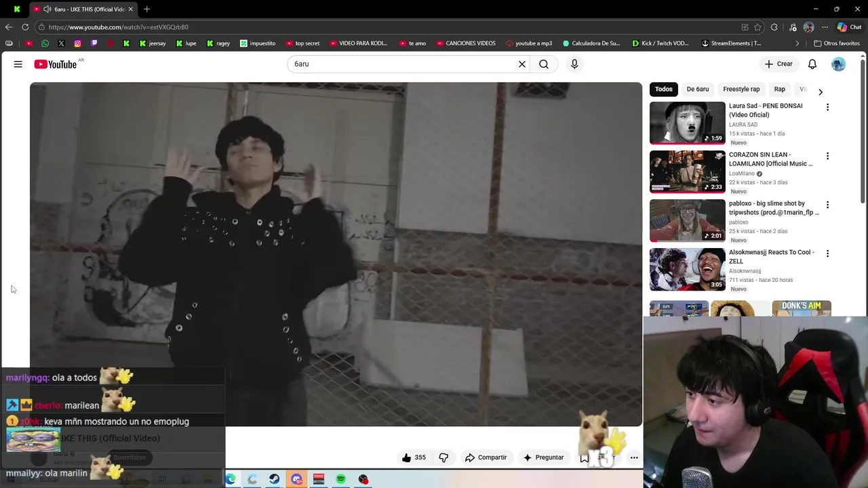The width and height of the screenshot is (868, 488).
Task: Open the Alsoknwnasjj Reacts To Cool thumbnail
Action: [x=688, y=269]
